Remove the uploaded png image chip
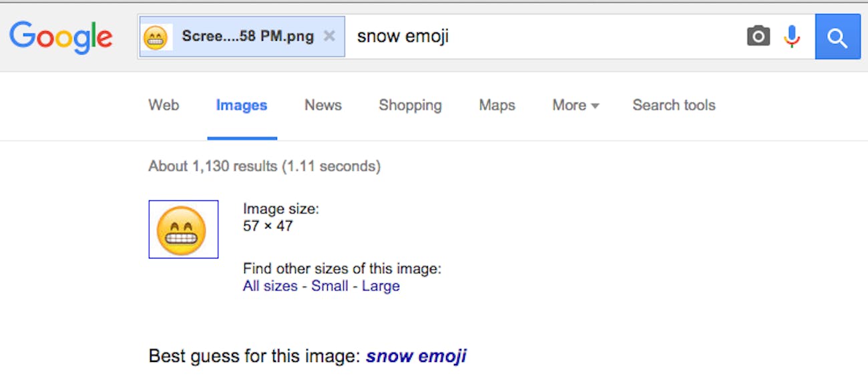 pos(329,36)
